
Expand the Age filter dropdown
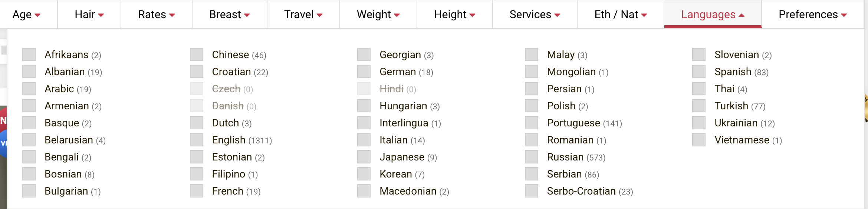[x=26, y=14]
